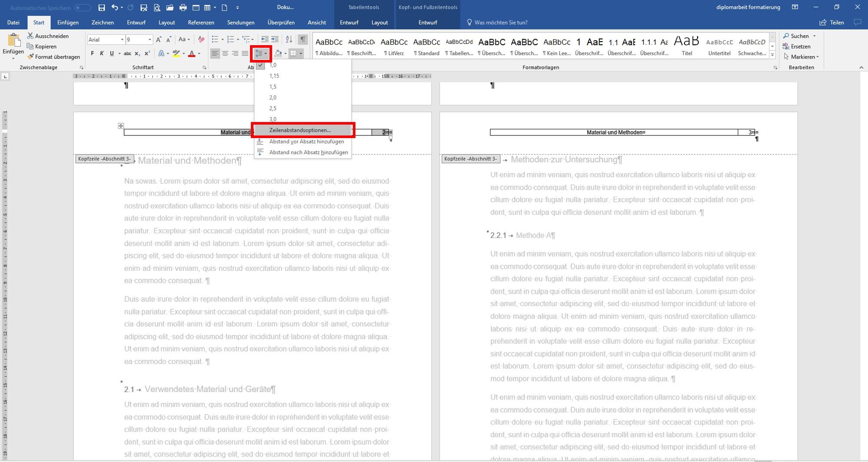This screenshot has height=462, width=868.
Task: Apply bold formatting (F)
Action: [x=92, y=53]
